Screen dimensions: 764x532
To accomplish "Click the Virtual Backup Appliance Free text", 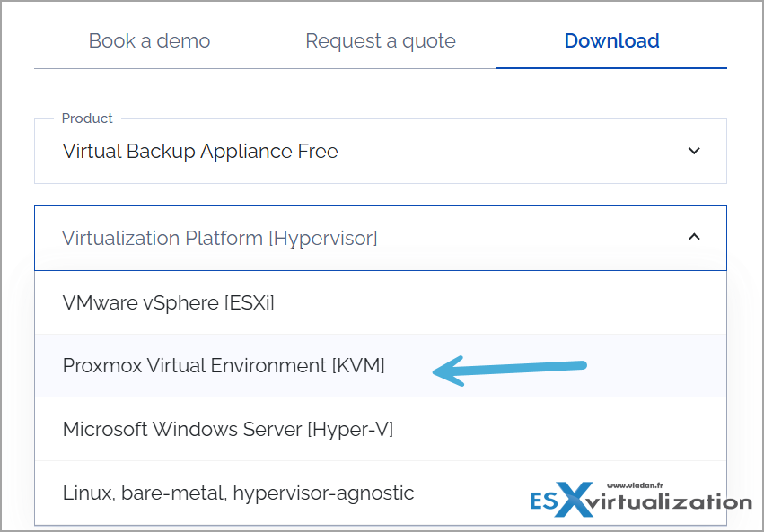I will (200, 152).
